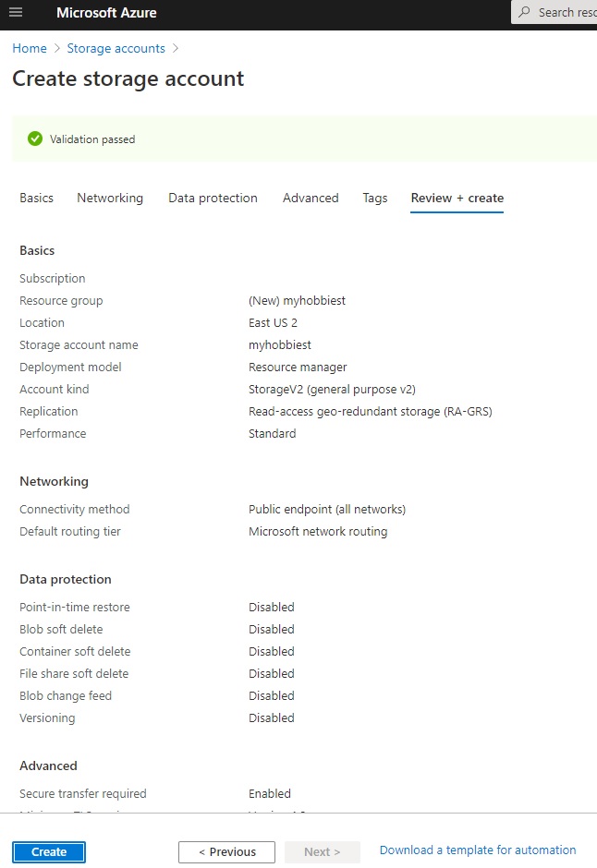This screenshot has width=597, height=868.
Task: Click the Versioning label
Action: (47, 718)
